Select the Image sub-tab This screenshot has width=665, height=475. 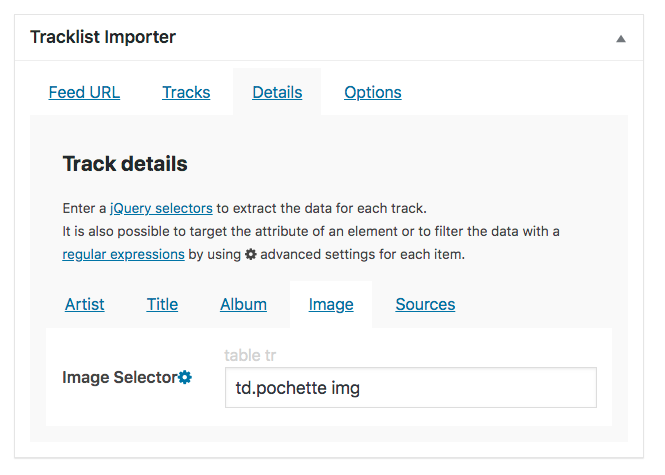(x=330, y=304)
